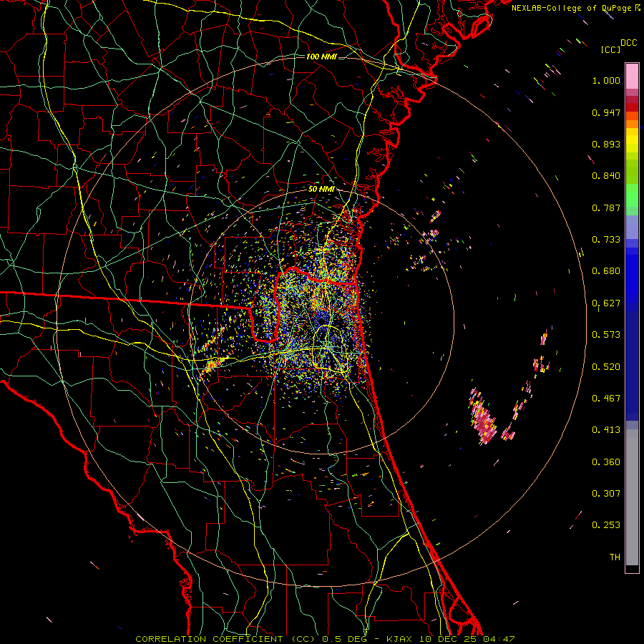Screen dimensions: 644x644
Task: Click the [CC] legend unit label
Action: (x=611, y=49)
